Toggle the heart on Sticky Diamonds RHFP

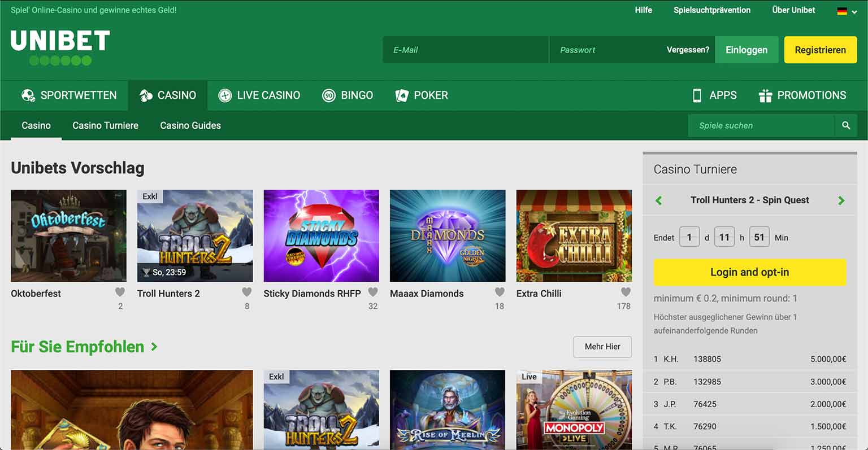point(373,292)
